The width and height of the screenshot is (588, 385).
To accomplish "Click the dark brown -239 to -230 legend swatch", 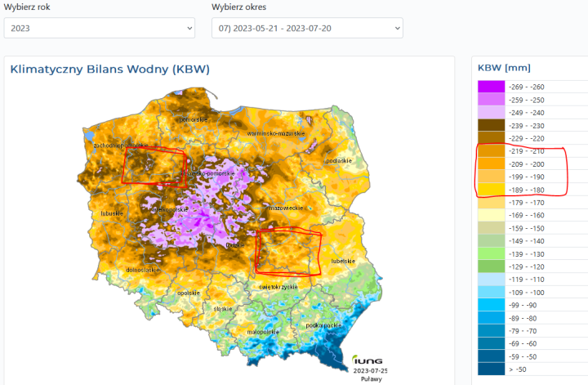I will click(491, 126).
